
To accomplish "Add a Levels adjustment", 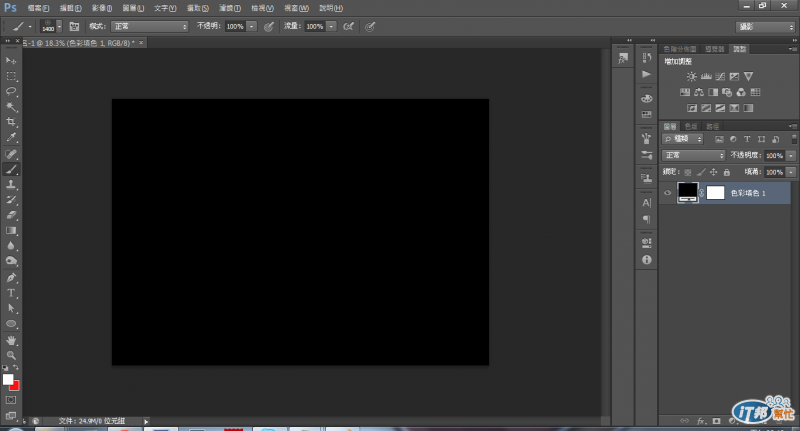I will [x=706, y=77].
